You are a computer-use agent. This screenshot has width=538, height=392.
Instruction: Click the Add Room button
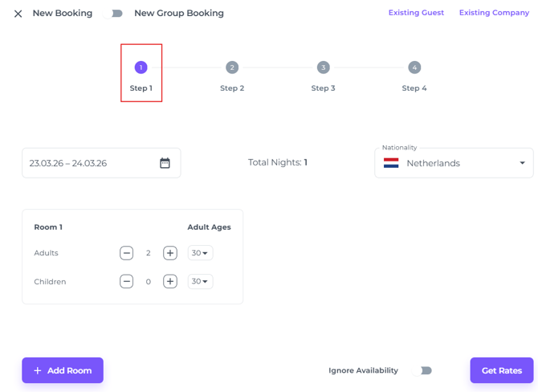tap(63, 370)
